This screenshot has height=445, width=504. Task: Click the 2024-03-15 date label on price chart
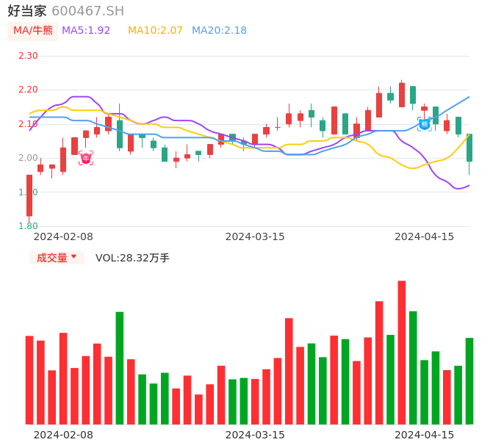255,236
